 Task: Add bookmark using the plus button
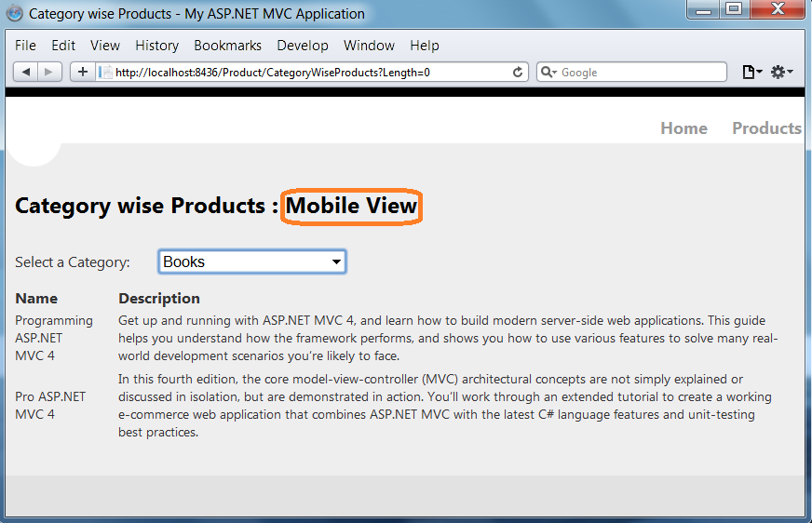(83, 72)
